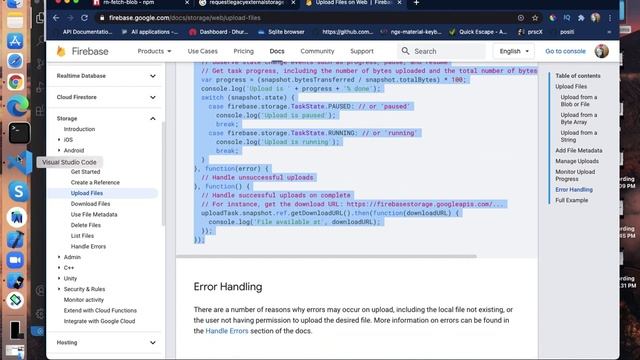
Task: Reload the page with the refresh icon
Action: click(x=84, y=18)
